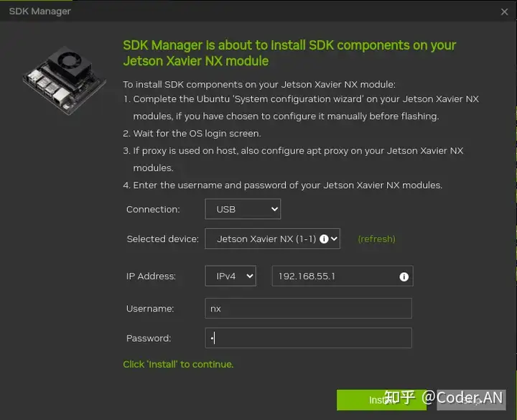517x420 pixels.
Task: Click the 'IP Address:' label
Action: coord(151,276)
